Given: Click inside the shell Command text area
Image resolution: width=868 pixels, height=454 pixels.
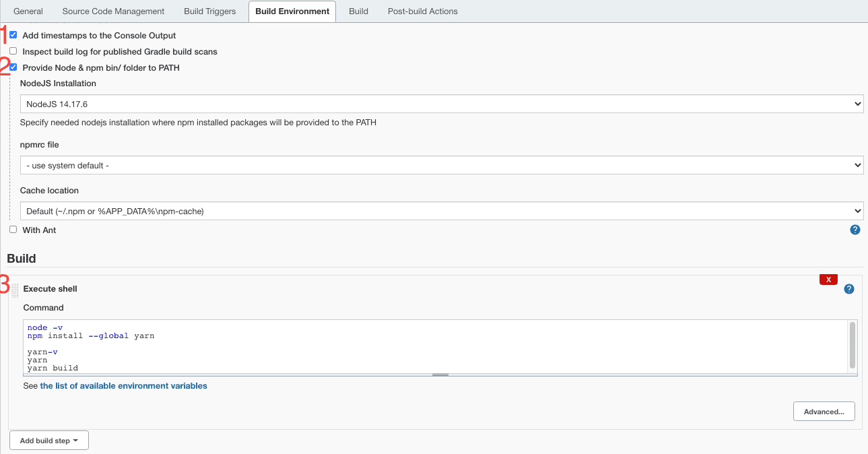Looking at the screenshot, I should click(434, 346).
